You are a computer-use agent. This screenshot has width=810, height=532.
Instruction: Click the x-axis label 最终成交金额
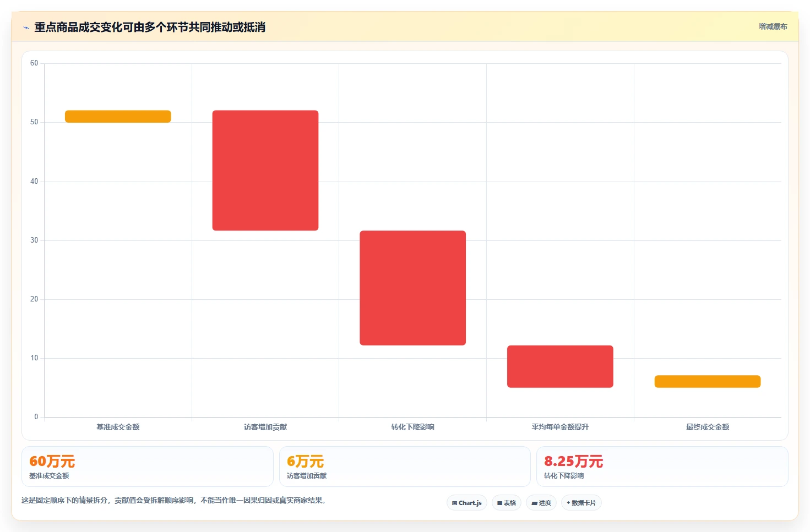click(708, 427)
